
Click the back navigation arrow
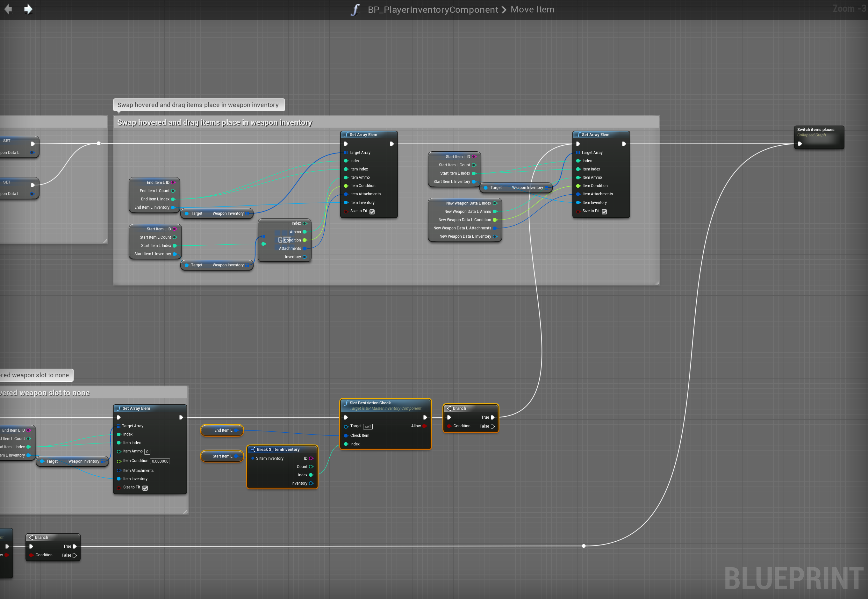pos(8,9)
